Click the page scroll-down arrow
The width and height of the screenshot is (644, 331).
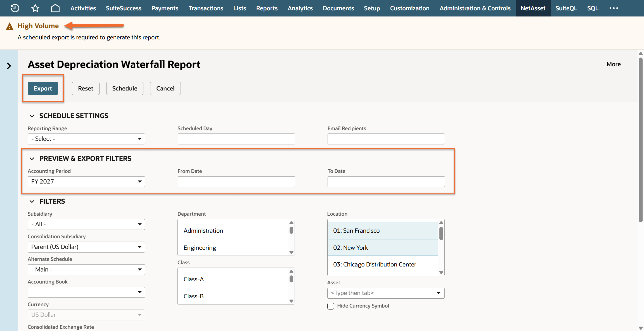pyautogui.click(x=641, y=328)
